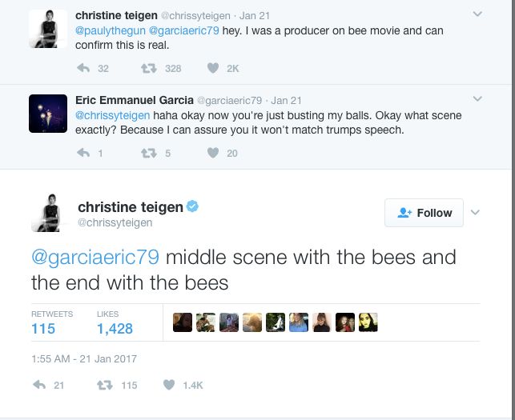Reply to Eric Emmanuel Garcia's tweet
Image resolution: width=515 pixels, height=420 pixels.
[82, 153]
